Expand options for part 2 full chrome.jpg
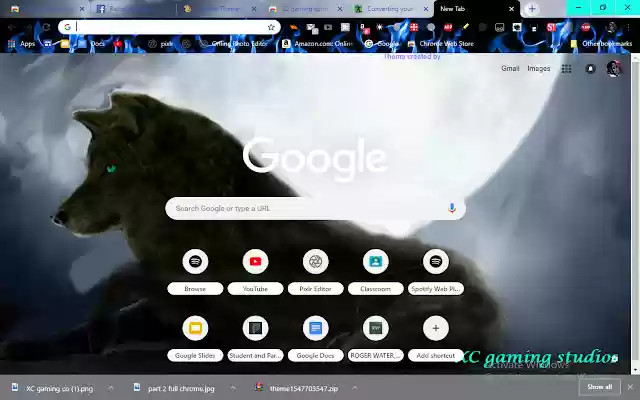The image size is (640, 400). [x=232, y=388]
